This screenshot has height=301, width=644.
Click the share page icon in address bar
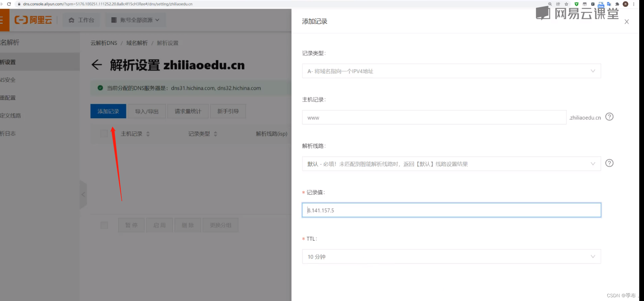coord(558,4)
